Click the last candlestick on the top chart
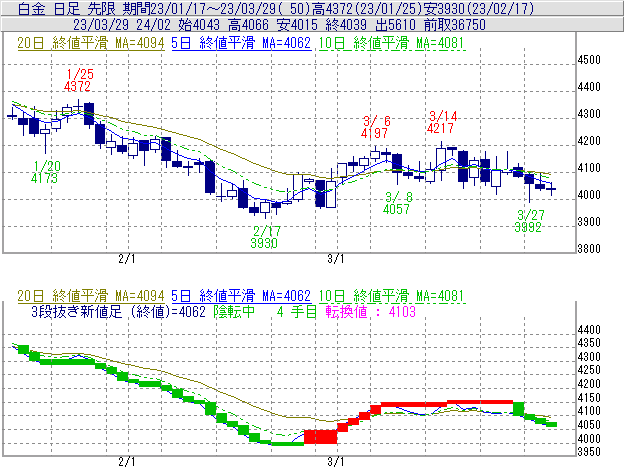Screen dimensions: 624x475 click(x=552, y=189)
